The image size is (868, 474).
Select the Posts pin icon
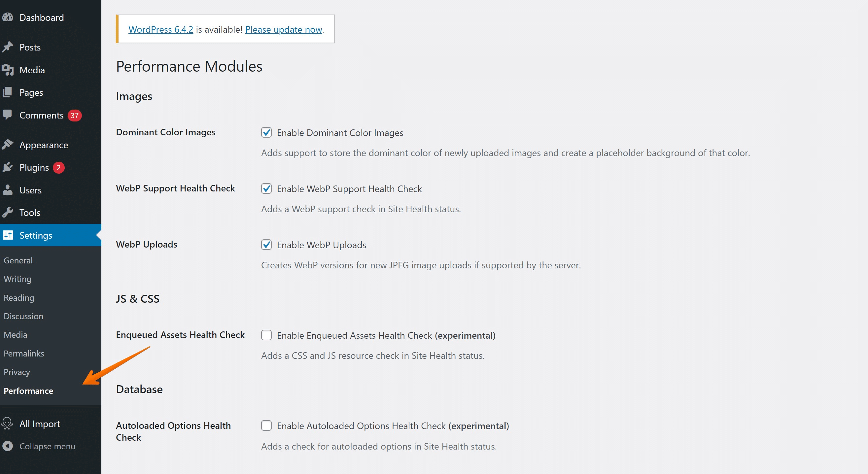(8, 47)
